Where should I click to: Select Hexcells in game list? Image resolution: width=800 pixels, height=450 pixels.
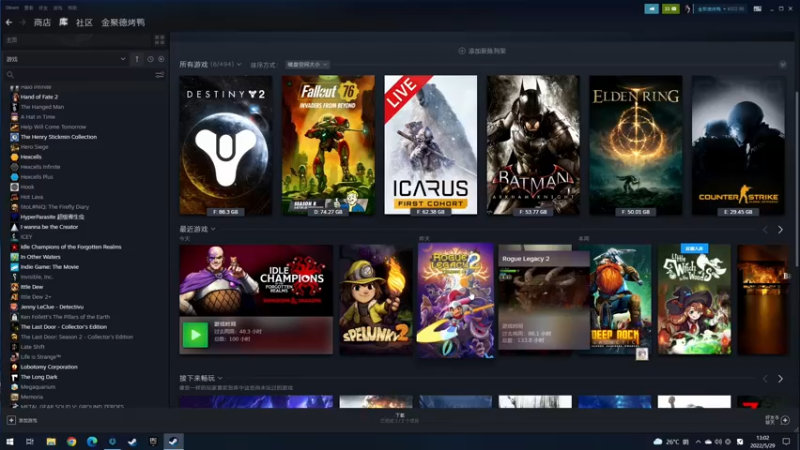pyautogui.click(x=31, y=157)
